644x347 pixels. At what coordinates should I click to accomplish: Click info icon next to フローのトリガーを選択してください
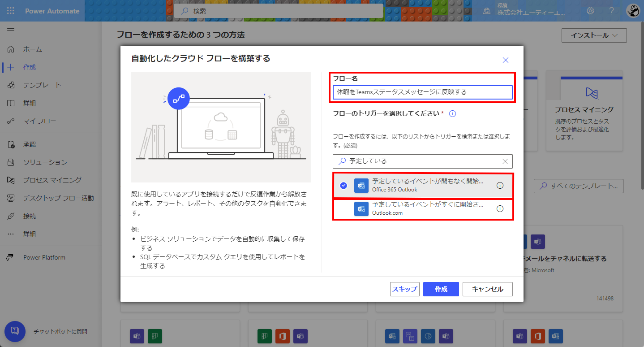tap(452, 114)
